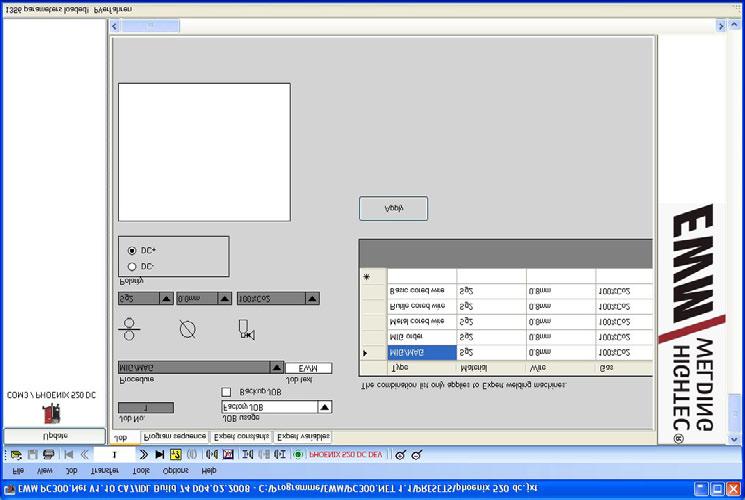
Task: Click the zoom in magnifier icon
Action: 401,455
